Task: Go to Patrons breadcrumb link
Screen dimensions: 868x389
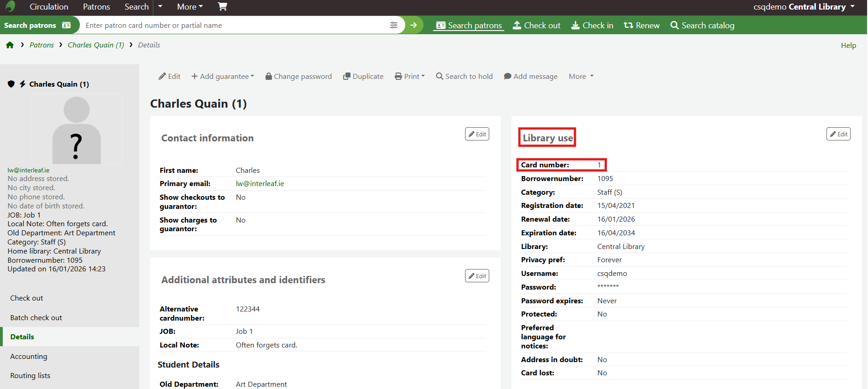Action: click(x=42, y=45)
